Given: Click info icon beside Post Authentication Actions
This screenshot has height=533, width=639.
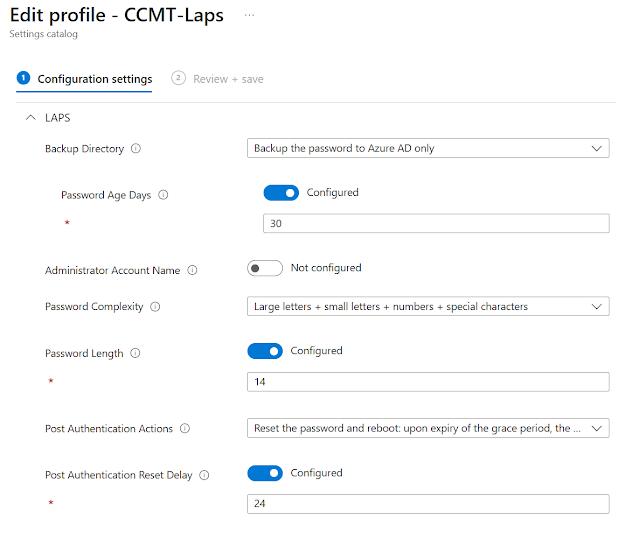Looking at the screenshot, I should point(184,429).
